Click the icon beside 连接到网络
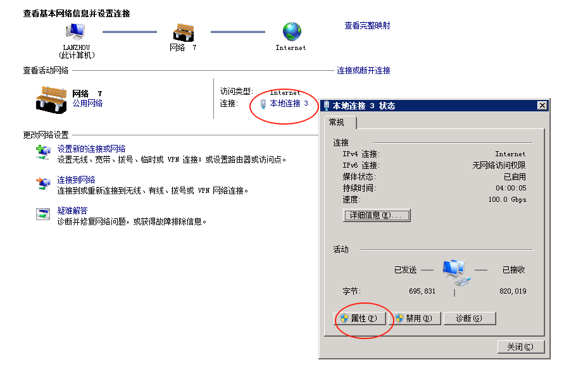The width and height of the screenshot is (588, 372). point(43,183)
